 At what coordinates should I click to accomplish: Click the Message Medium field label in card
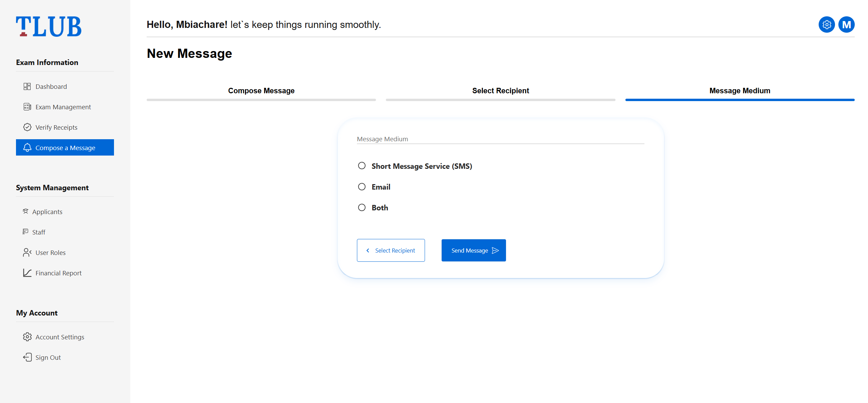pyautogui.click(x=382, y=139)
